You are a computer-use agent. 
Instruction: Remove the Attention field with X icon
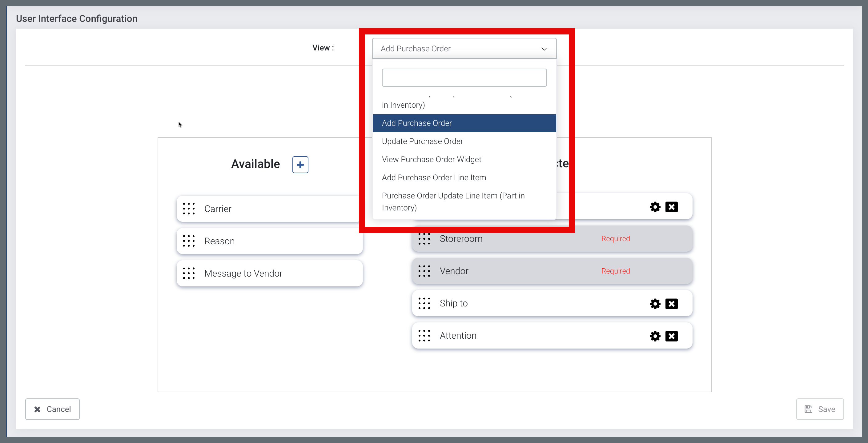point(671,336)
